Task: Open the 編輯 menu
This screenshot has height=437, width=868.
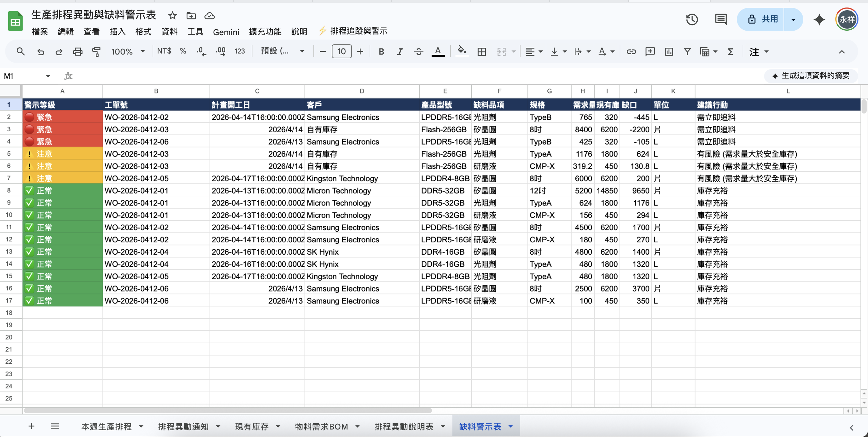Action: pyautogui.click(x=66, y=32)
